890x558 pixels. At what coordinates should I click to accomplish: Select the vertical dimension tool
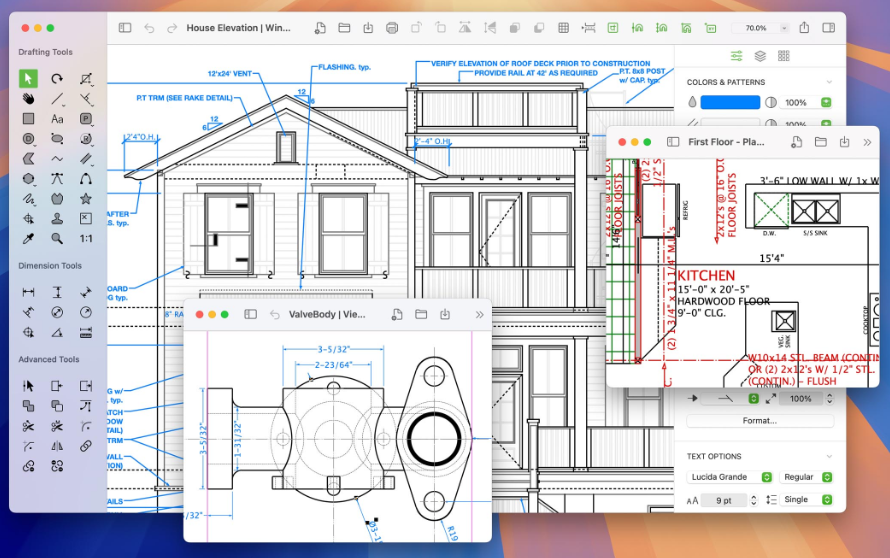pyautogui.click(x=57, y=292)
